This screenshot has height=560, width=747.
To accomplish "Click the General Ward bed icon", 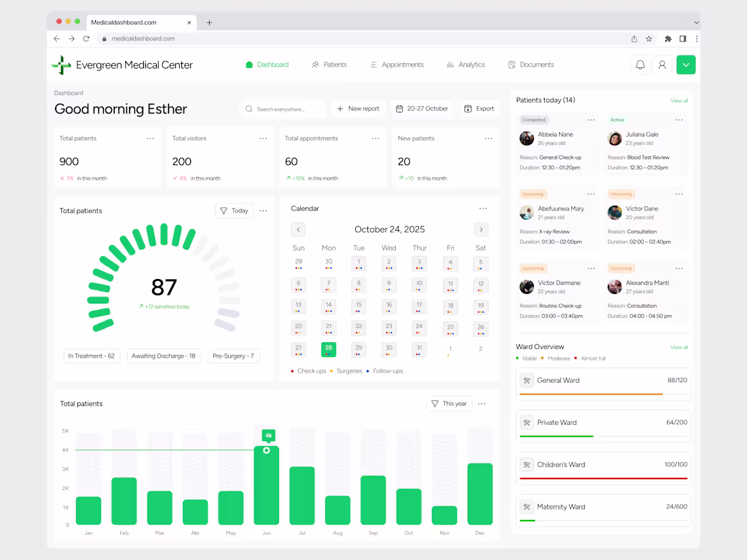I will [x=527, y=380].
